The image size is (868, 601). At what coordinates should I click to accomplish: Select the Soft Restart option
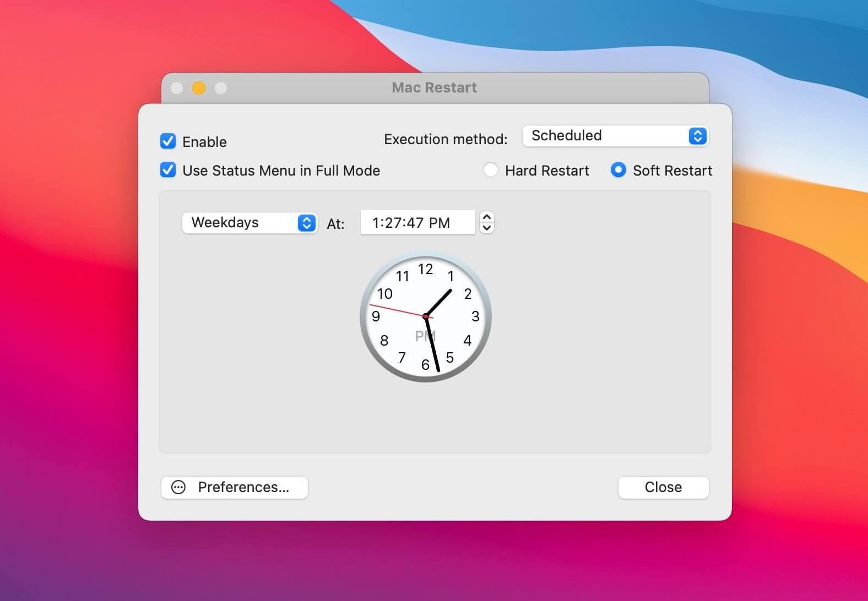coord(618,170)
